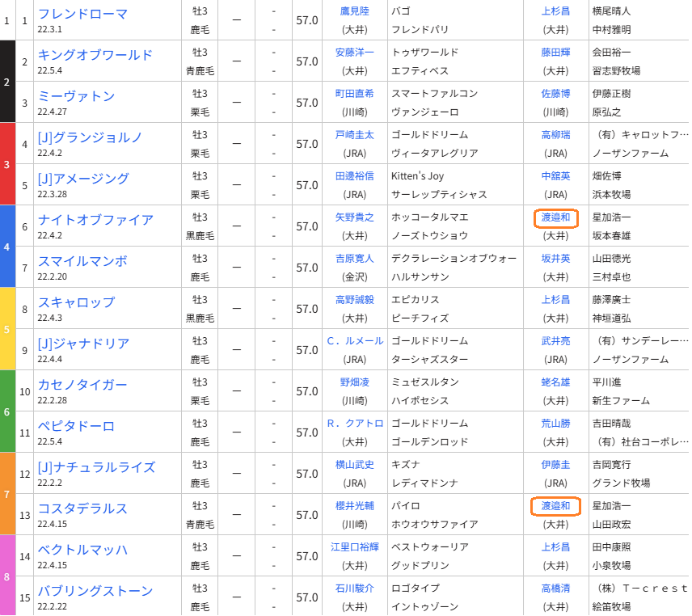Open horse ベクトルマッハ page
This screenshot has height=616, width=692.
click(82, 550)
